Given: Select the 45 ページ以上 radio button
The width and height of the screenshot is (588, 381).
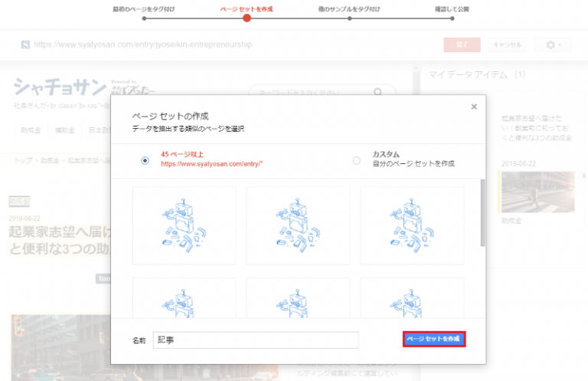Looking at the screenshot, I should click(145, 160).
